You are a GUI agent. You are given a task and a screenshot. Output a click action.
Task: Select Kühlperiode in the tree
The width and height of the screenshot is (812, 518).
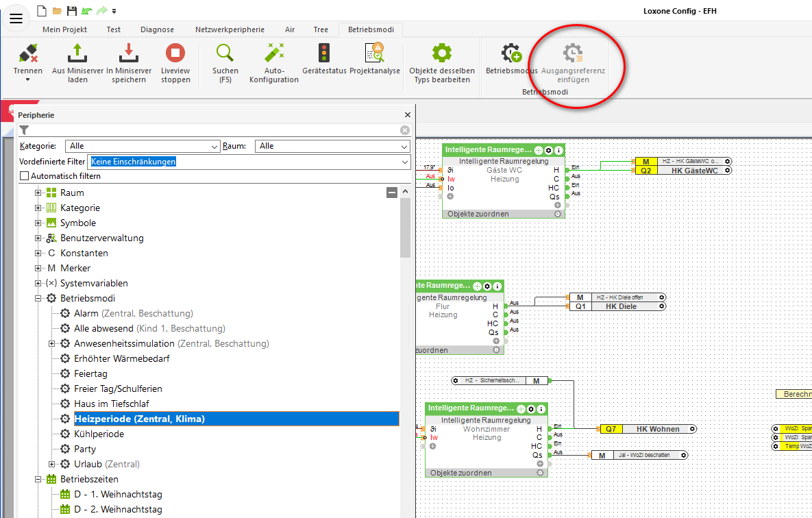(x=99, y=434)
